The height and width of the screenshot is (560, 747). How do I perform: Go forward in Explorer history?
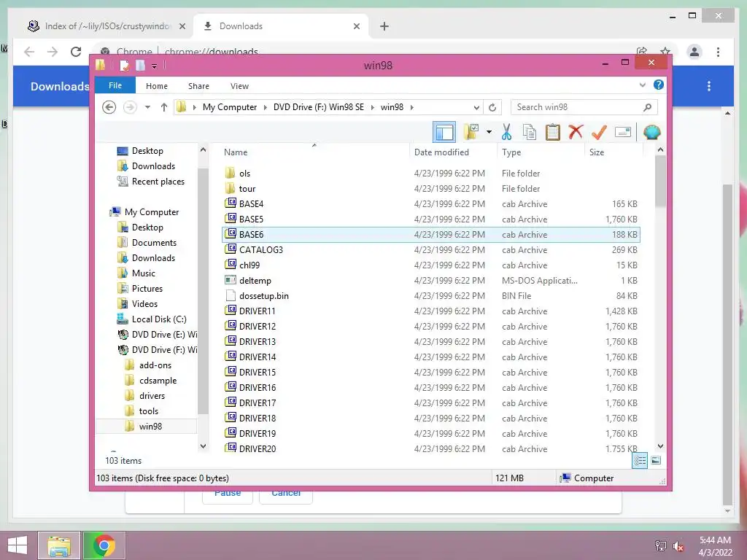click(130, 107)
